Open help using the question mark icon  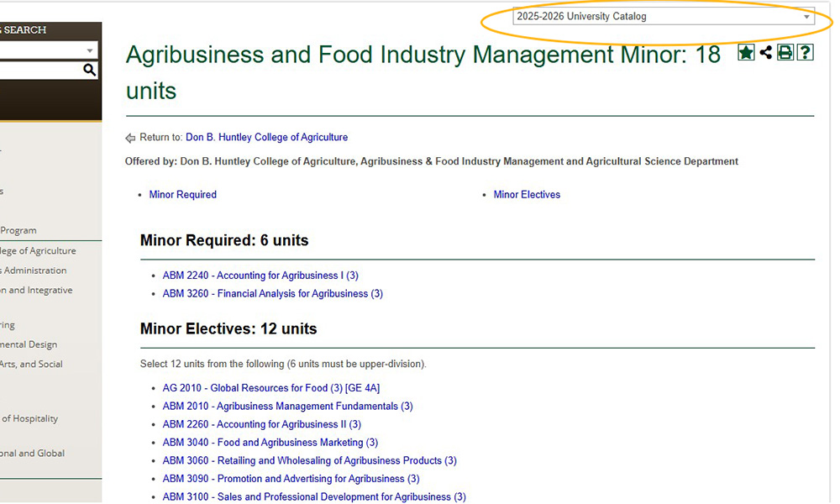[x=805, y=52]
